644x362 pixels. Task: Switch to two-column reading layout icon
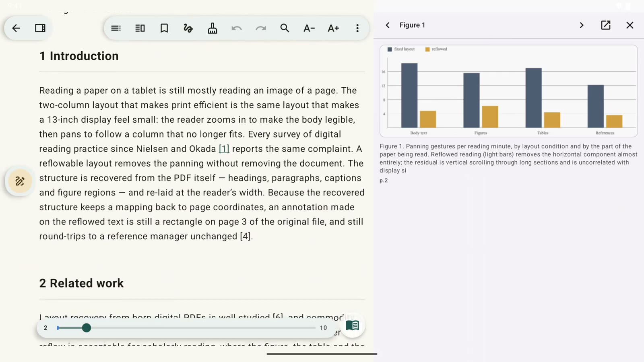click(x=140, y=28)
